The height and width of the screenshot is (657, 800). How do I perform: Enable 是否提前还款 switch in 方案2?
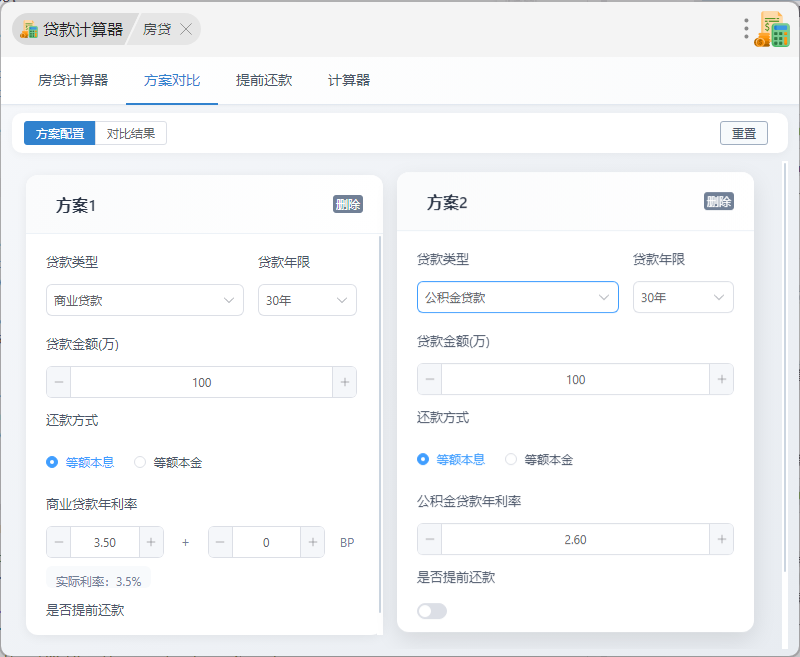432,611
